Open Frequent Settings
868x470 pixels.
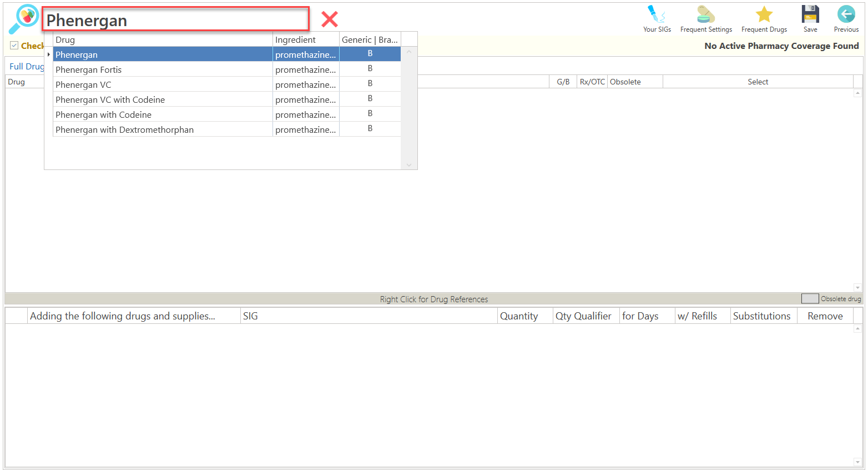706,19
